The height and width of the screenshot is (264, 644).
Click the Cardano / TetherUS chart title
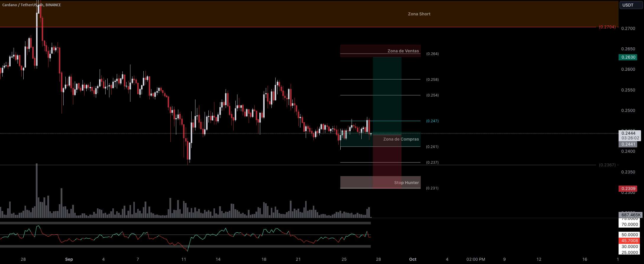(32, 5)
